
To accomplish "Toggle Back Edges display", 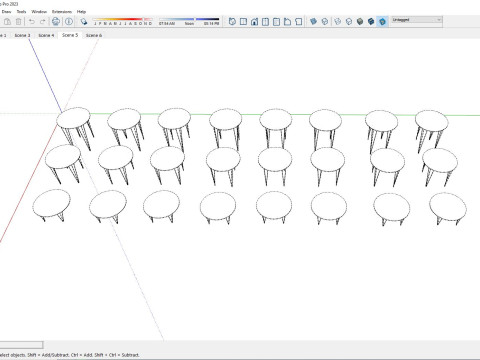I will 325,22.
